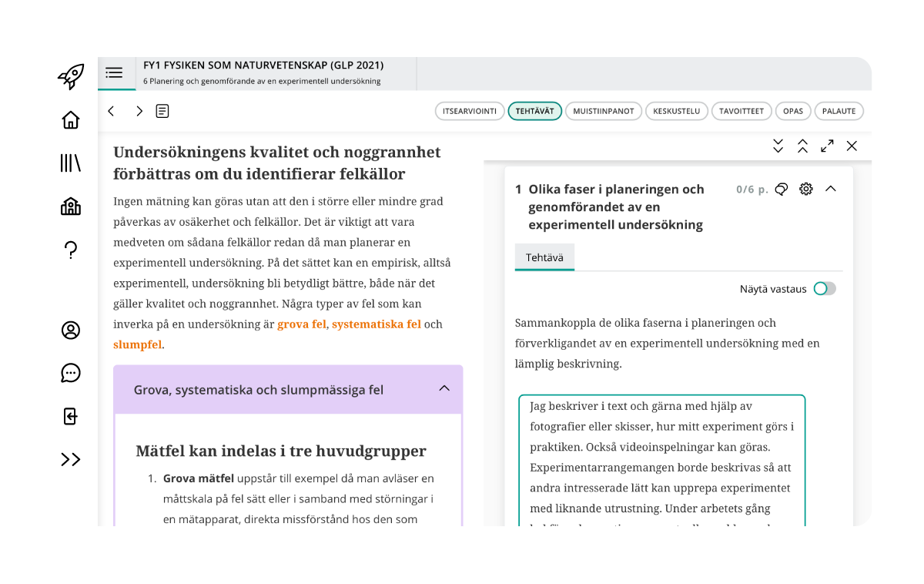Collapse task 1 with the chevron
Screen dimensions: 924x584
(830, 189)
